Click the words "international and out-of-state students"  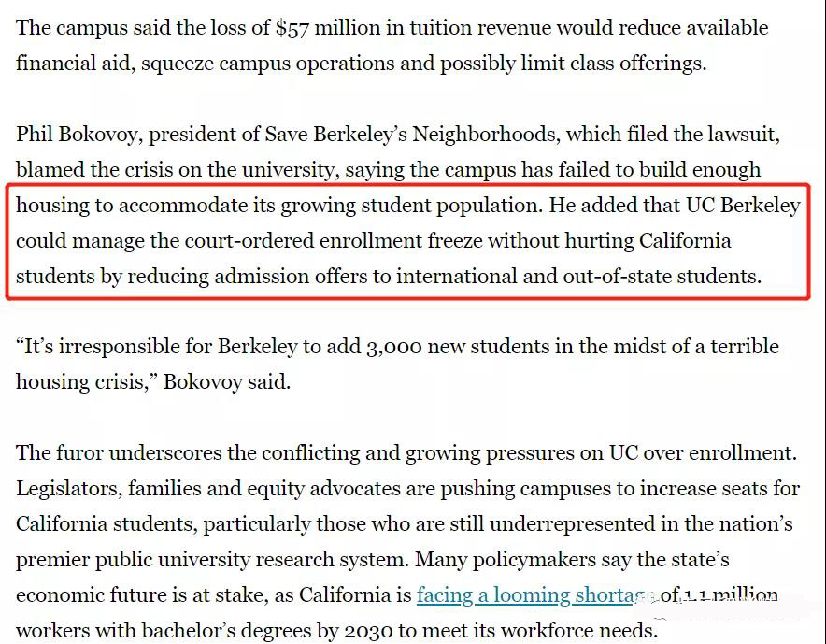pyautogui.click(x=577, y=277)
